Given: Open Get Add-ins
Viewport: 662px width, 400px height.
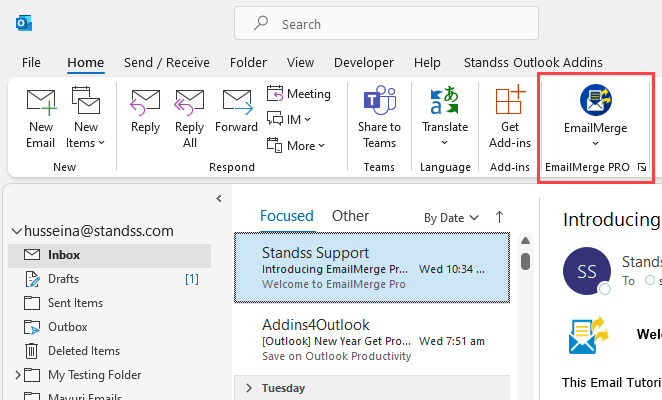Looking at the screenshot, I should 510,118.
